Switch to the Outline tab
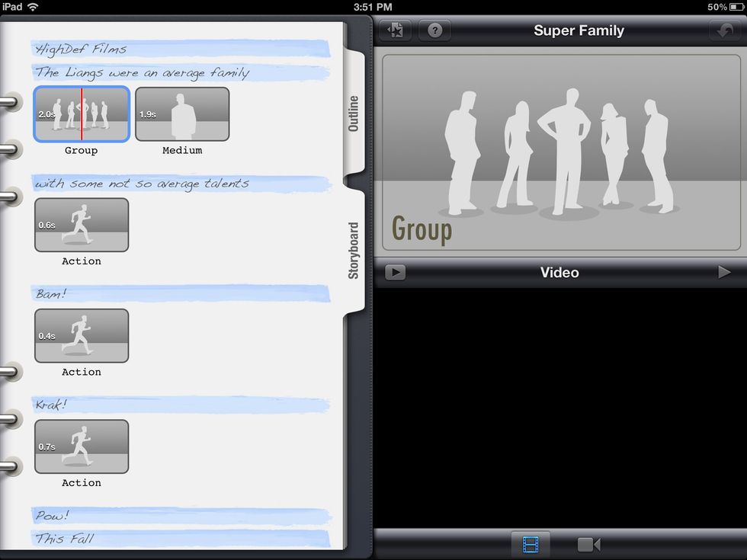The image size is (747, 560). point(354,113)
